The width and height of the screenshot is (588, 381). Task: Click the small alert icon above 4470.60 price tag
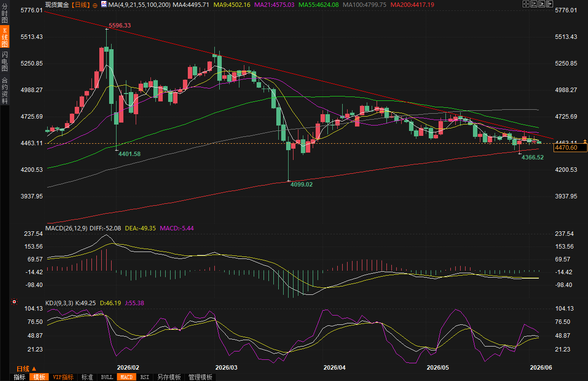click(x=585, y=141)
